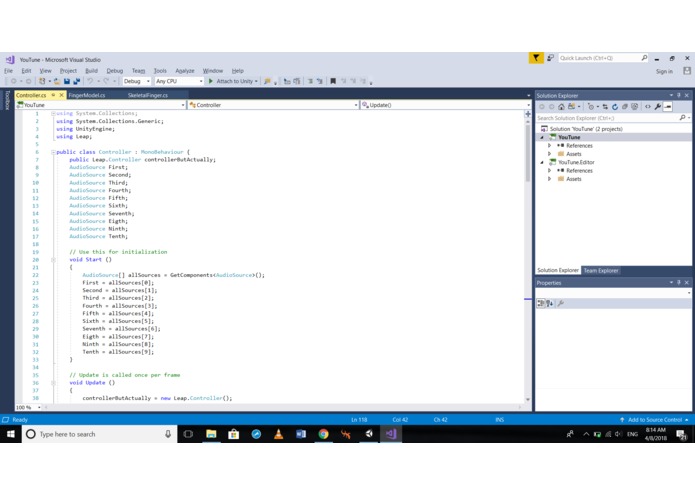This screenshot has width=695, height=494.
Task: Click the Show All Files icon
Action: click(635, 107)
